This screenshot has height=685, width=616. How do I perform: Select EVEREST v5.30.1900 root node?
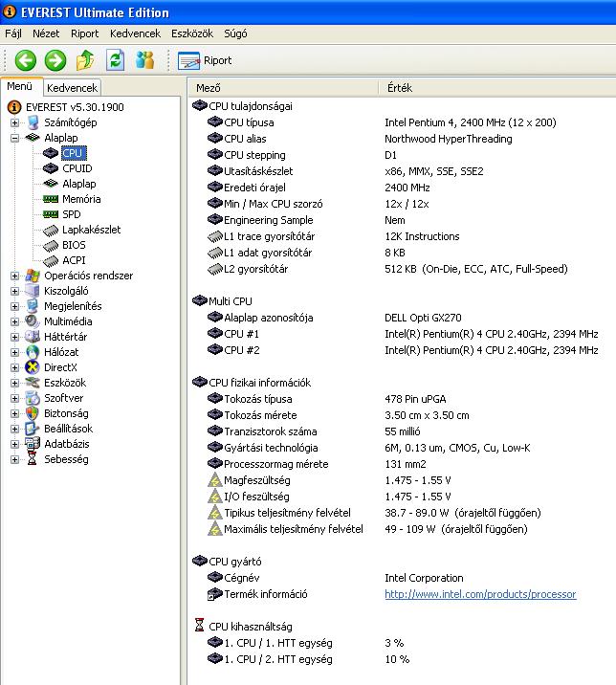(x=75, y=107)
